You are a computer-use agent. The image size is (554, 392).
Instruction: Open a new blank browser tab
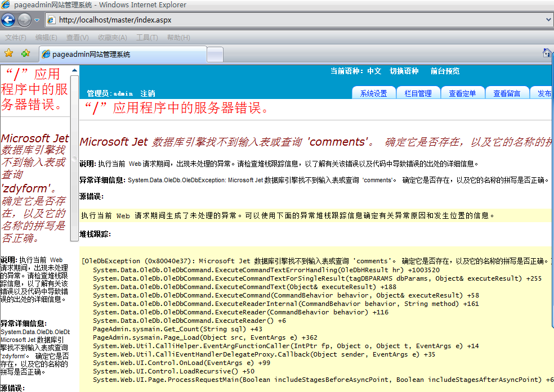click(x=215, y=55)
